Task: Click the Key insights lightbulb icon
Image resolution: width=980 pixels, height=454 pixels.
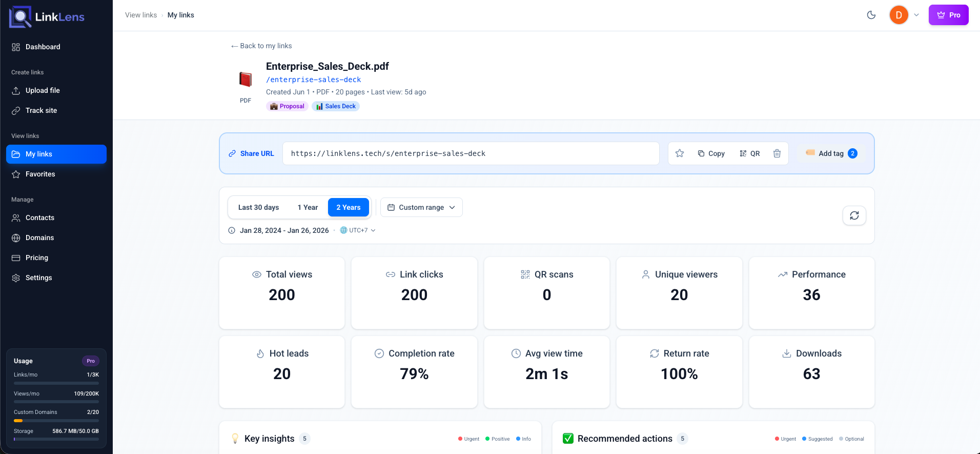Action: tap(235, 439)
